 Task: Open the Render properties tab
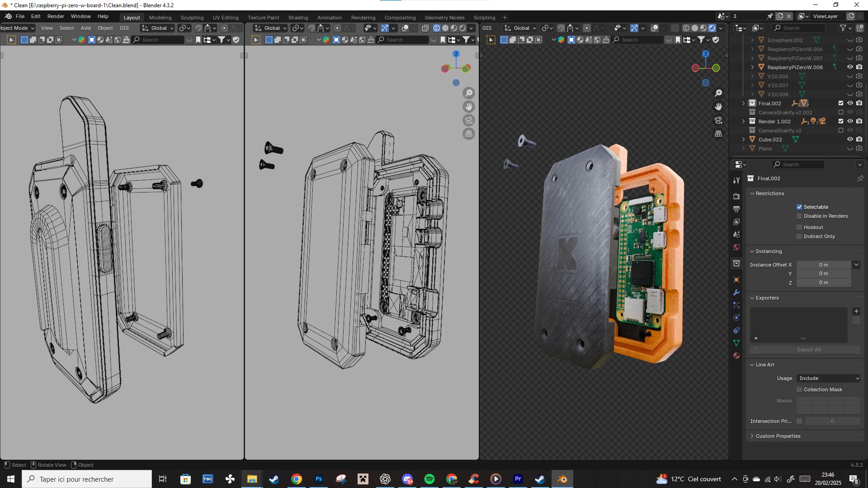[x=736, y=196]
